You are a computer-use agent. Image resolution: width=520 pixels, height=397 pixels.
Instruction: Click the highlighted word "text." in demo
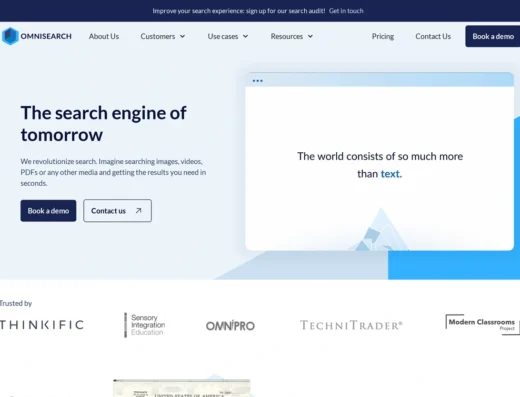click(x=391, y=174)
